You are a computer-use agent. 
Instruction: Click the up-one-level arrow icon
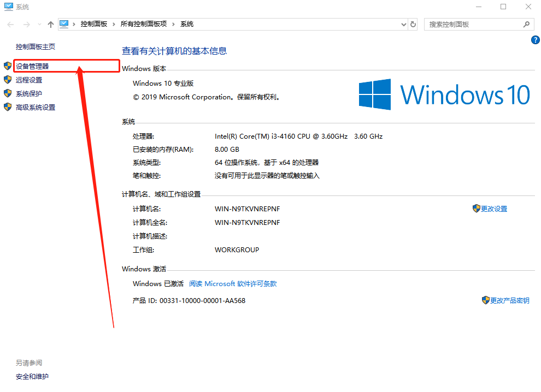click(x=50, y=24)
